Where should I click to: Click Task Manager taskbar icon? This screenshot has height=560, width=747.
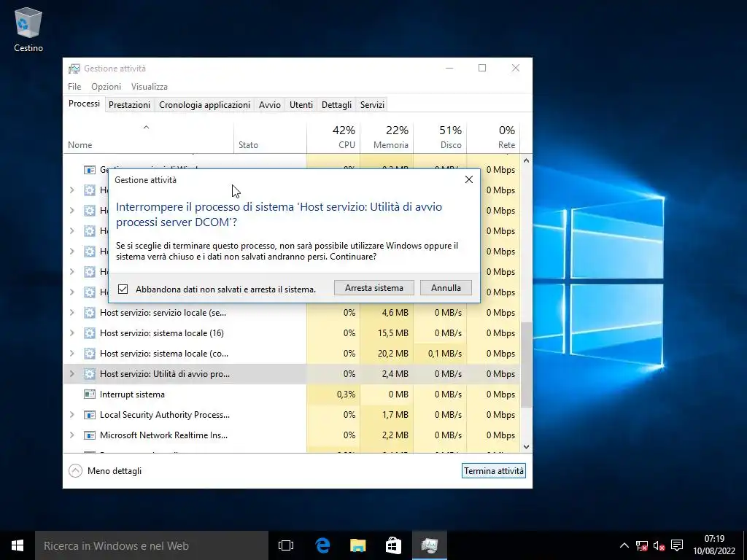click(x=429, y=545)
